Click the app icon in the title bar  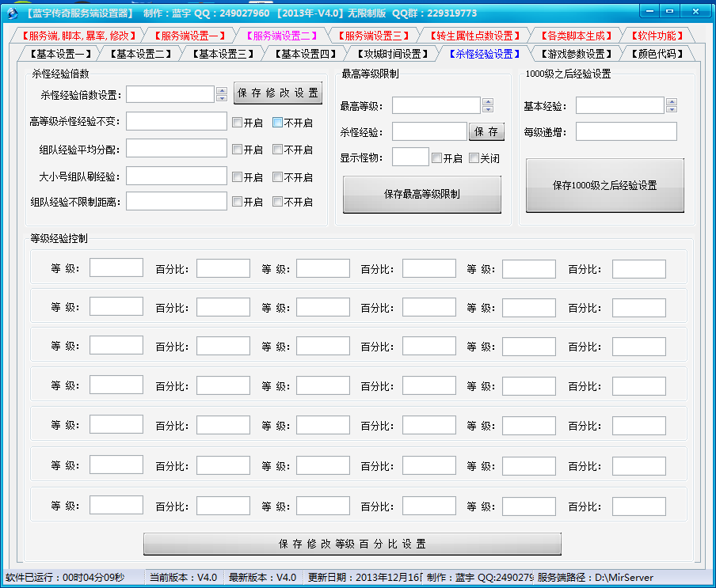tap(11, 13)
